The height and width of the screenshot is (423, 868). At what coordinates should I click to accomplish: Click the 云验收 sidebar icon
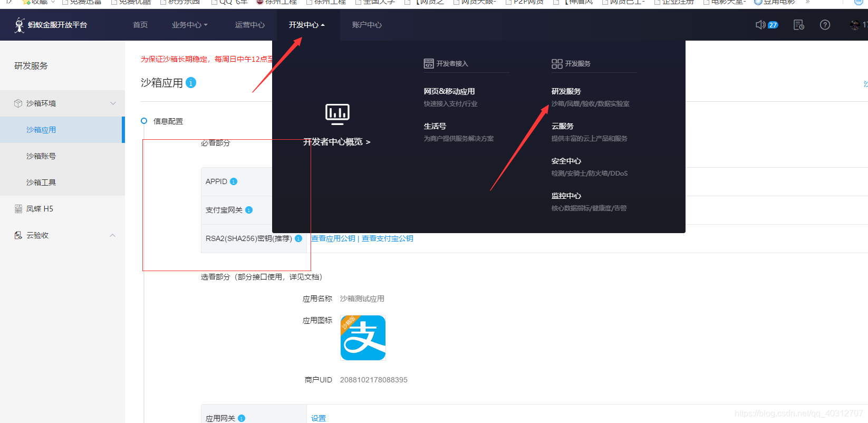[x=18, y=235]
